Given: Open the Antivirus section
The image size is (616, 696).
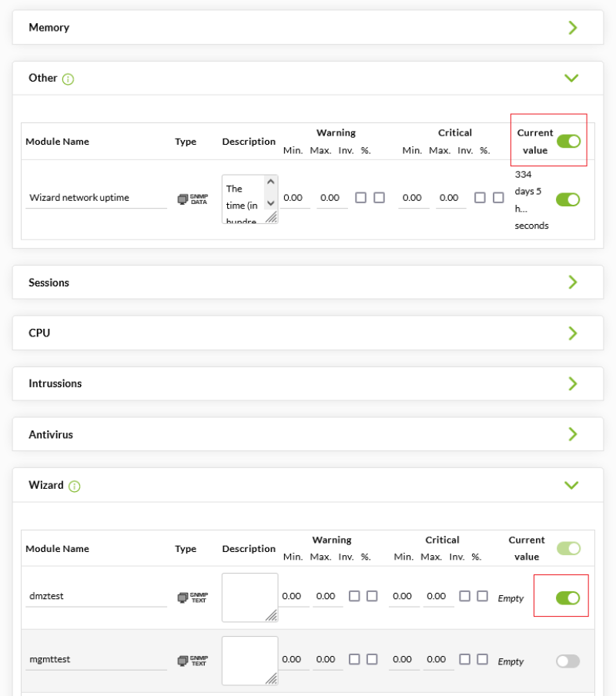Looking at the screenshot, I should pyautogui.click(x=572, y=434).
